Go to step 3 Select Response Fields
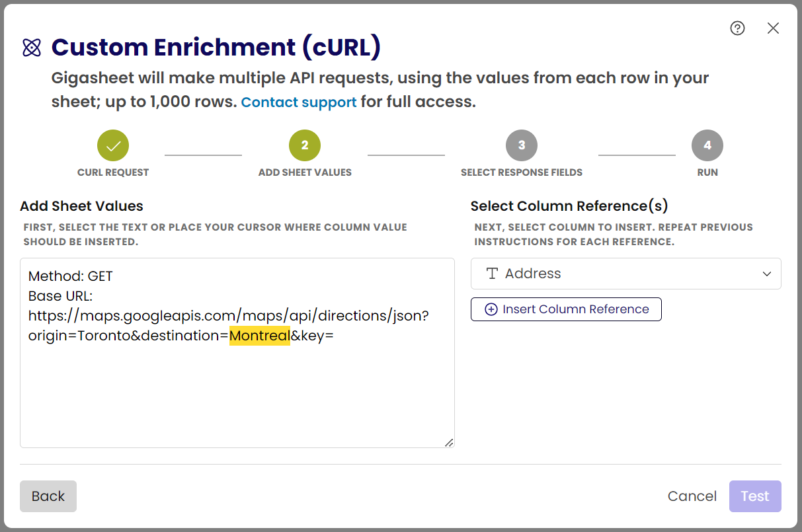Viewport: 802px width, 532px height. (522, 145)
